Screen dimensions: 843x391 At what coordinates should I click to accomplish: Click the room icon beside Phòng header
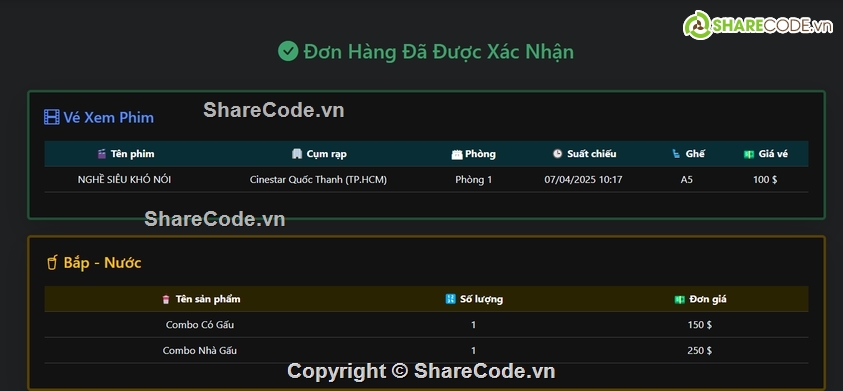[x=457, y=154]
